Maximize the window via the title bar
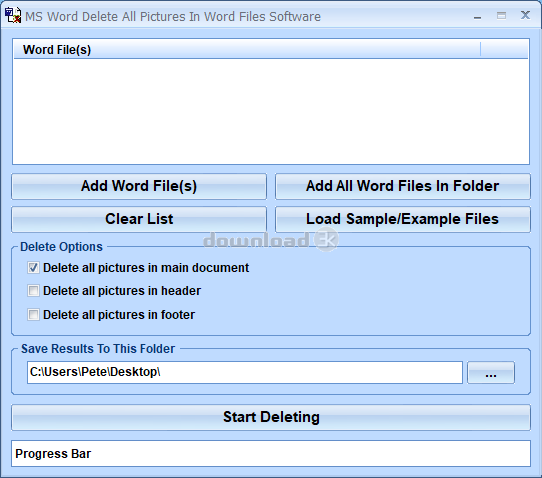 click(501, 16)
